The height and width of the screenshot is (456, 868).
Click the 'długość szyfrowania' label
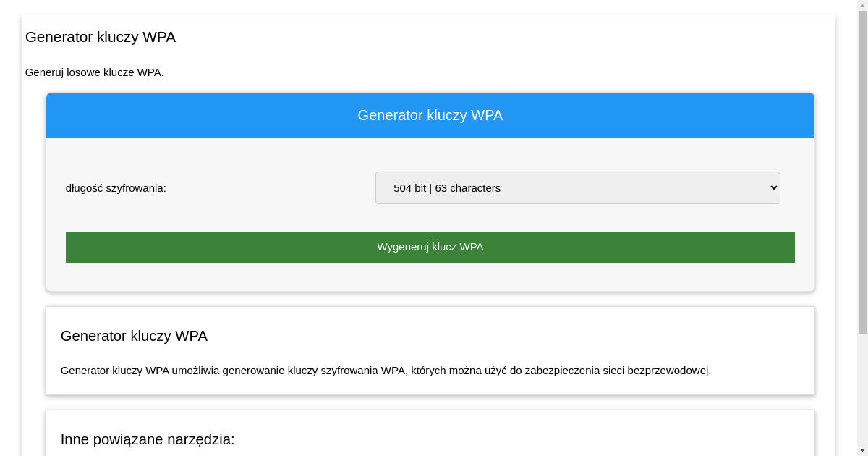116,187
